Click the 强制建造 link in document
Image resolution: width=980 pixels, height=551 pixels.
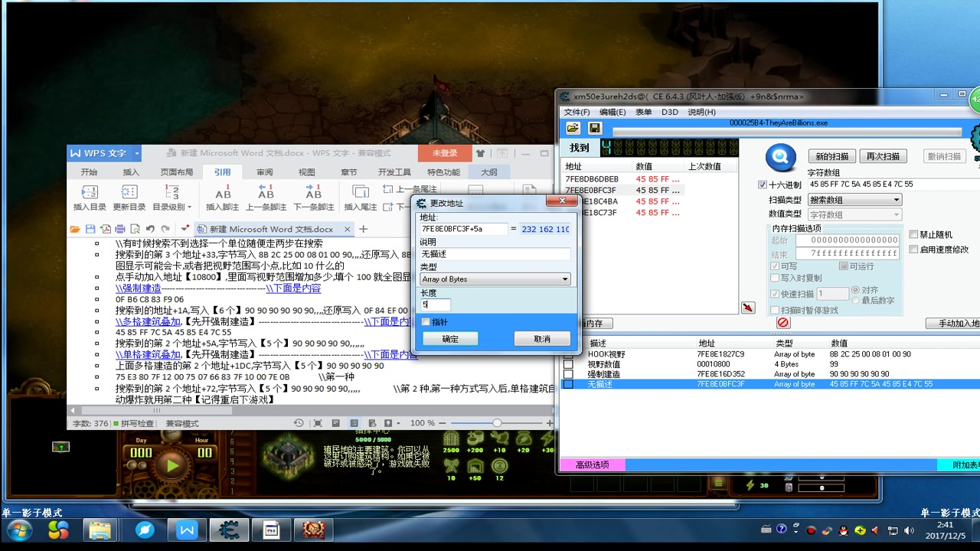click(x=138, y=289)
